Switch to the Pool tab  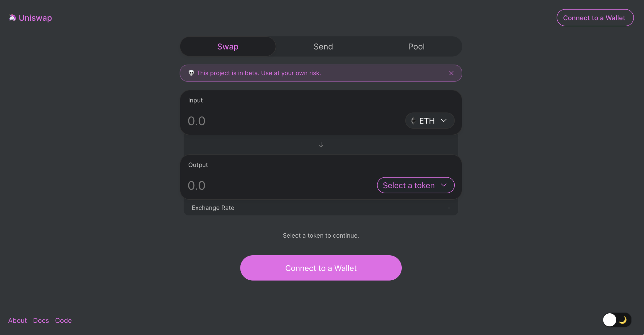(x=416, y=46)
